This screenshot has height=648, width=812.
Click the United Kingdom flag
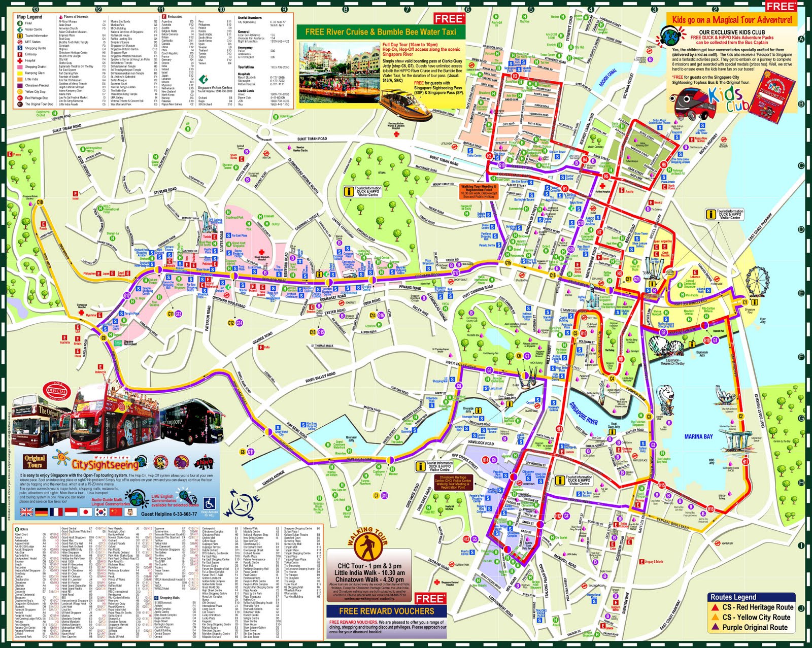click(x=27, y=512)
